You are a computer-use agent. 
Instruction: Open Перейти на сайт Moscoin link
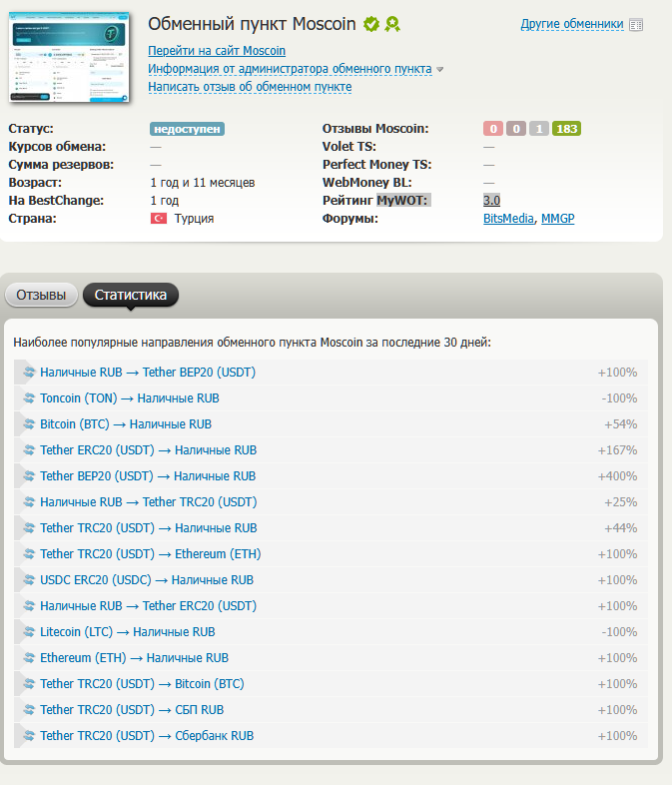217,51
